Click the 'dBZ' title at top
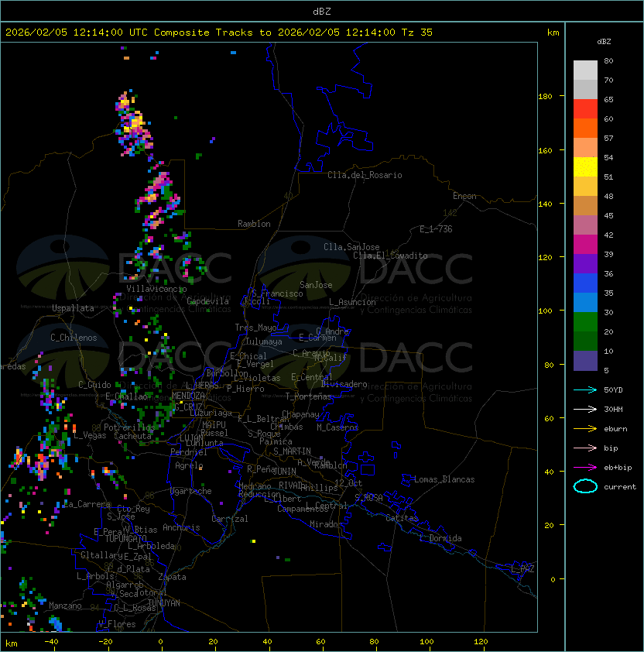This screenshot has height=652, width=644. [x=322, y=12]
